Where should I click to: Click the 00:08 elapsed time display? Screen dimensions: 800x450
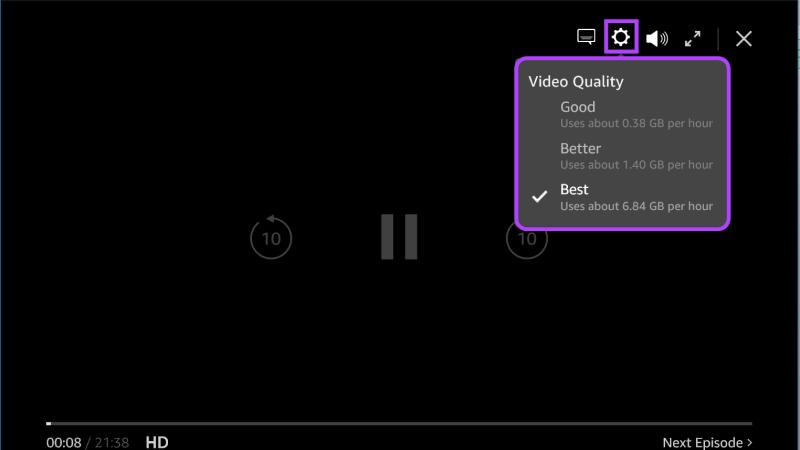[63, 442]
